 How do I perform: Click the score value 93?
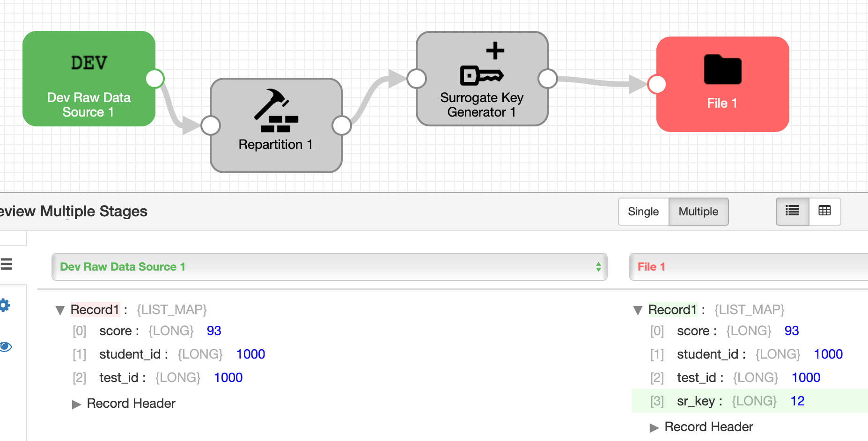214,331
